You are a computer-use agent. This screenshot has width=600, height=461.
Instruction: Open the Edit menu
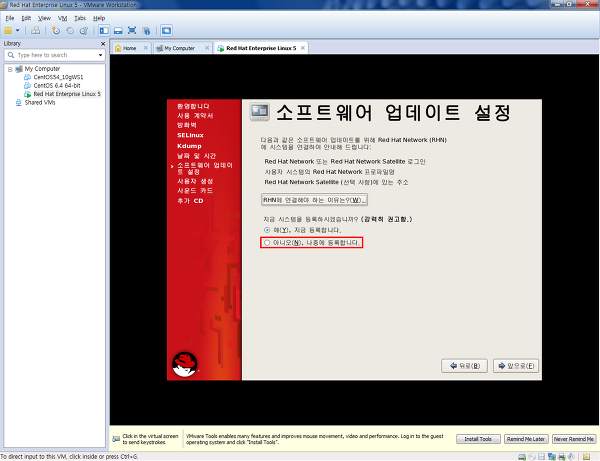pos(26,18)
